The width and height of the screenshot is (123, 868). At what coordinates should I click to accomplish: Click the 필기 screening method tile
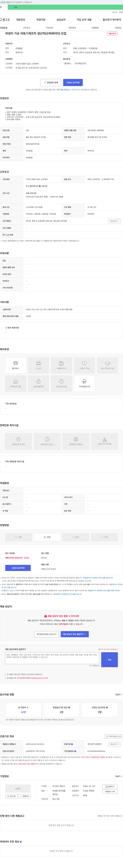76,537
